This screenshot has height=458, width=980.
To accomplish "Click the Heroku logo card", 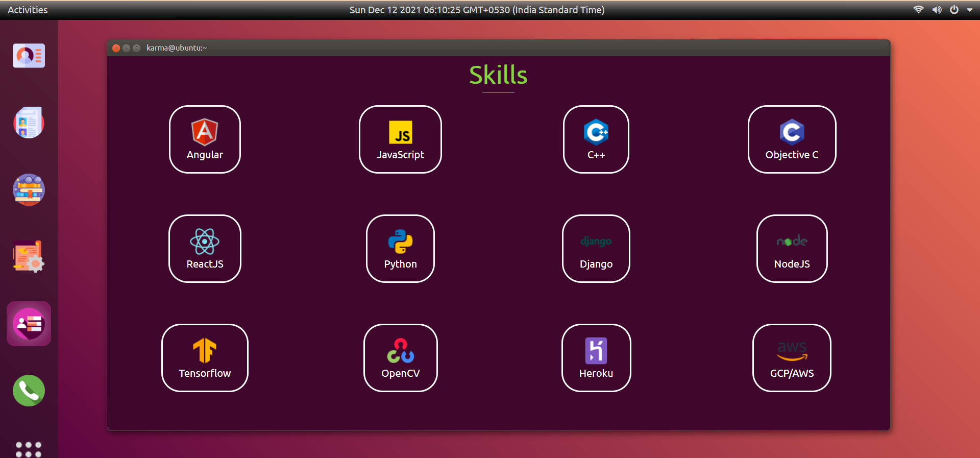I will 596,358.
